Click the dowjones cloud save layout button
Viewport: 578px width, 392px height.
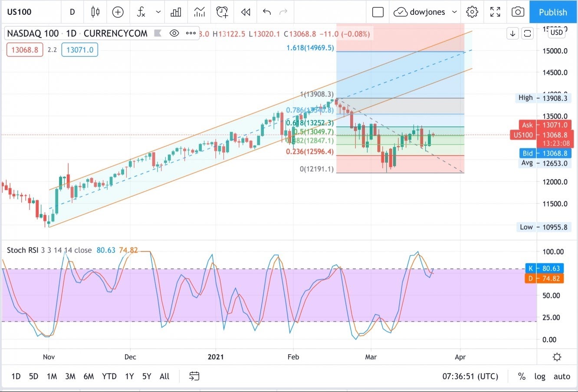419,12
